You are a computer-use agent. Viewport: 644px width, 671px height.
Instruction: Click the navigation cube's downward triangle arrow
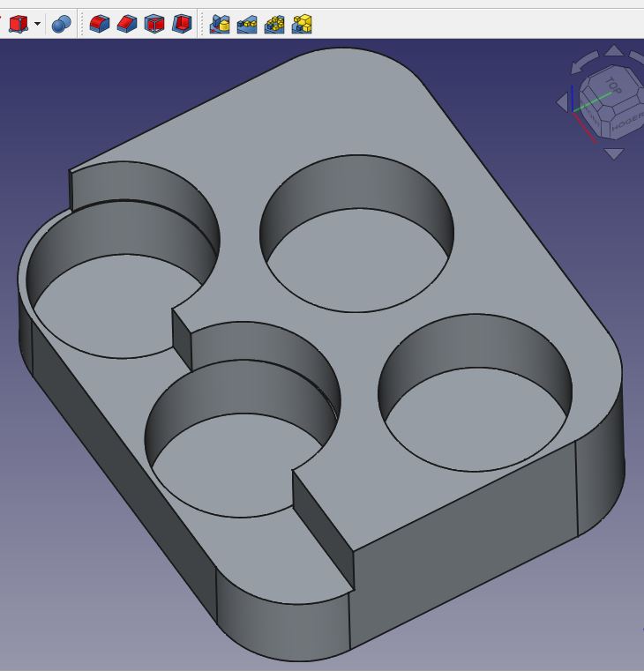(615, 154)
